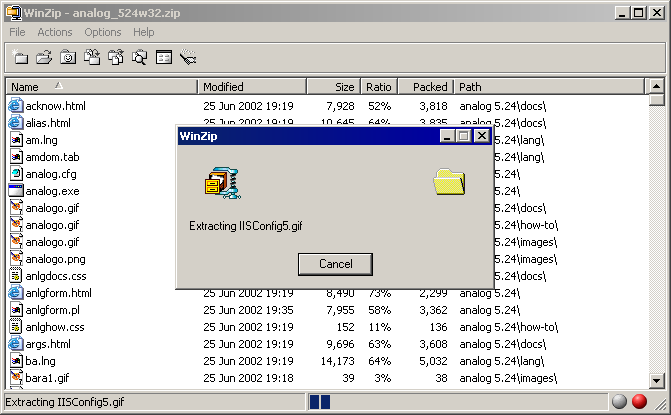Click the Add files toolbar icon
Image resolution: width=671 pixels, height=415 pixels.
[x=92, y=58]
